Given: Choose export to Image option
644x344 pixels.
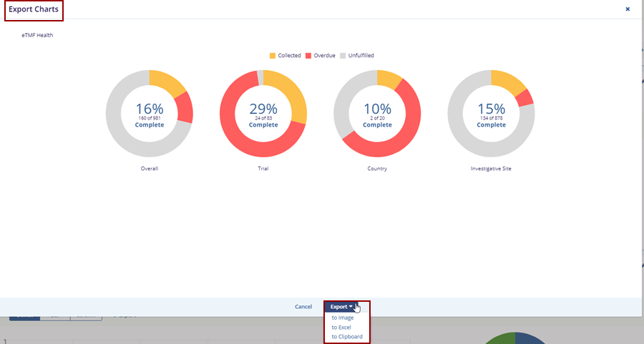Looking at the screenshot, I should [x=342, y=318].
